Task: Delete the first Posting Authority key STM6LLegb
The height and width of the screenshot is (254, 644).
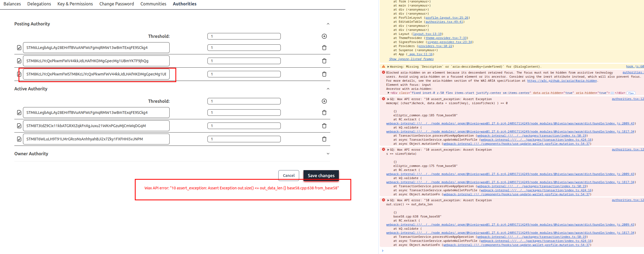Action: coord(324,48)
